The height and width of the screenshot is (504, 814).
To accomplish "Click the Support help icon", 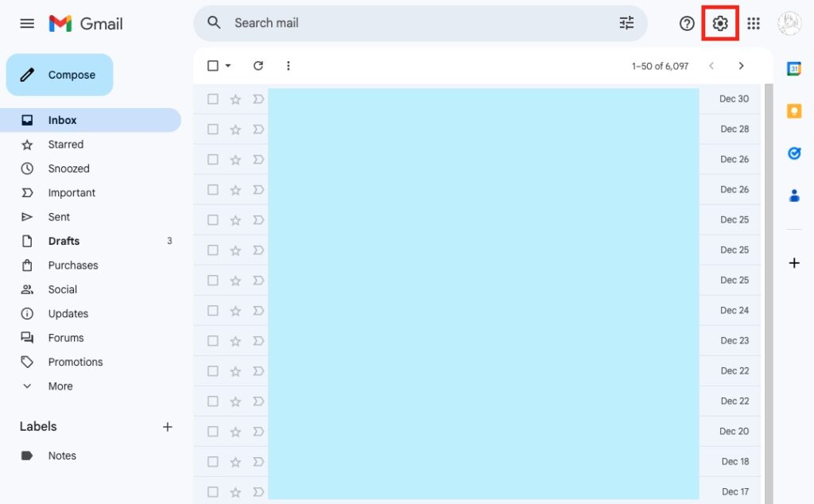I will (x=687, y=24).
